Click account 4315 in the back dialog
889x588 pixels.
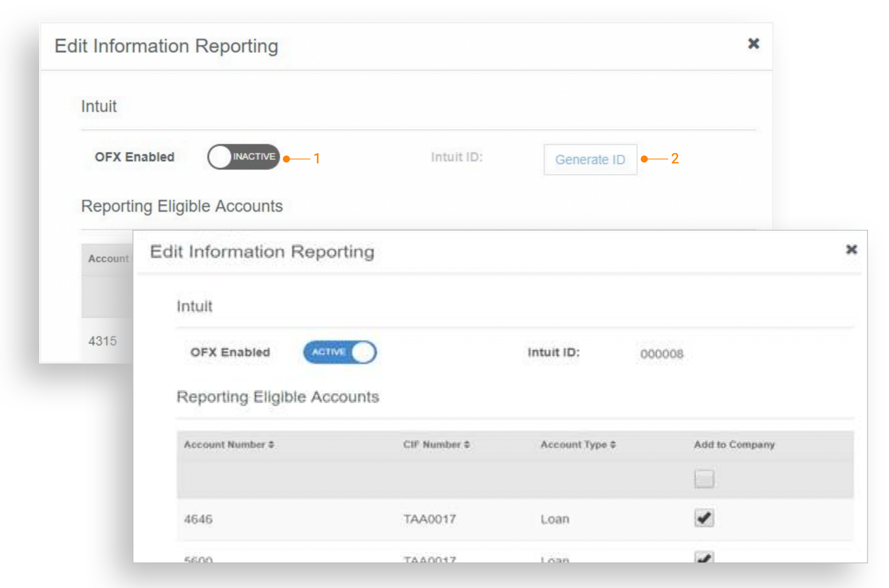(x=102, y=341)
